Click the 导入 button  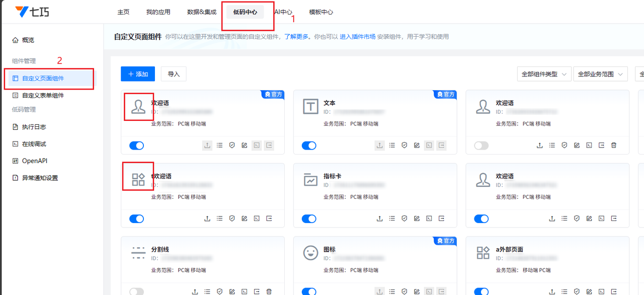[x=174, y=74]
